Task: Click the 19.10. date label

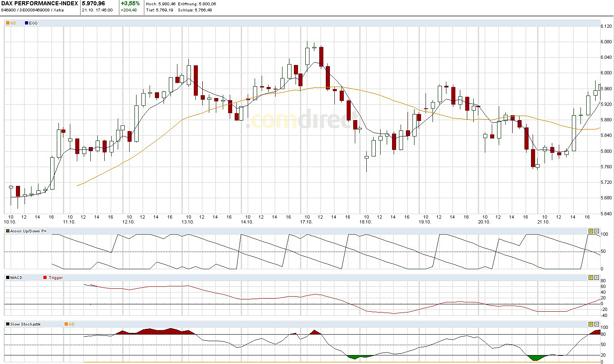Action: pos(425,222)
